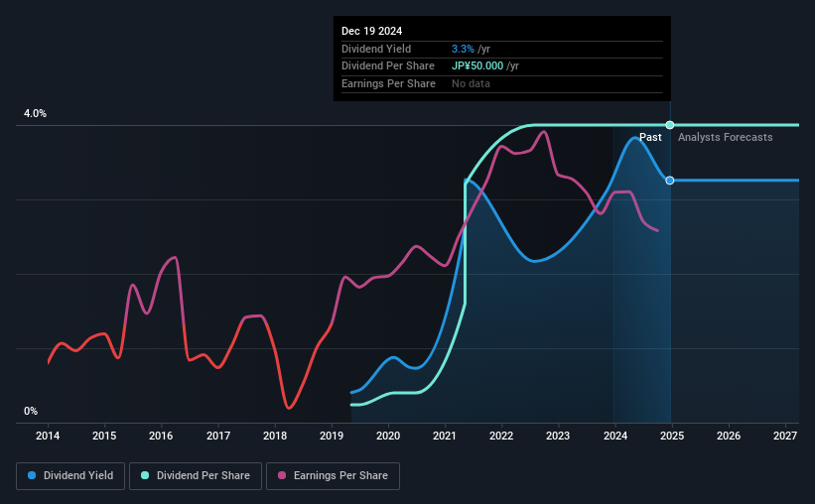Viewport: 815px width, 504px height.
Task: Click the Past label on chart
Action: [x=650, y=137]
